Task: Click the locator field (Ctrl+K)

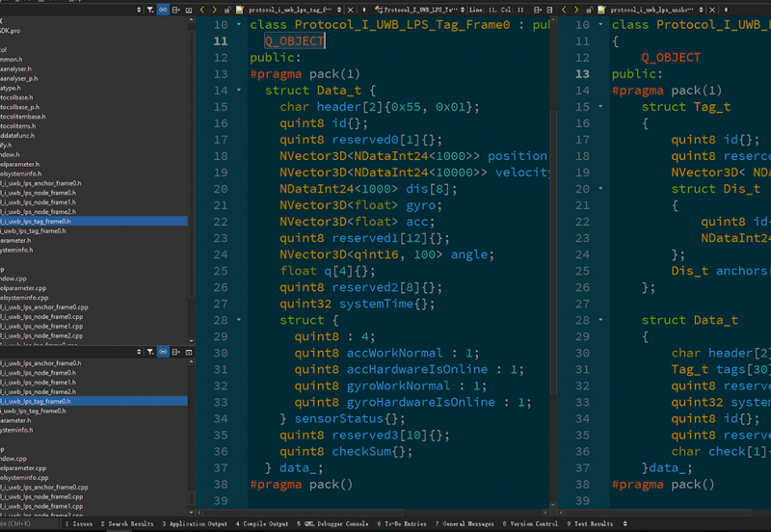Action: click(30, 523)
